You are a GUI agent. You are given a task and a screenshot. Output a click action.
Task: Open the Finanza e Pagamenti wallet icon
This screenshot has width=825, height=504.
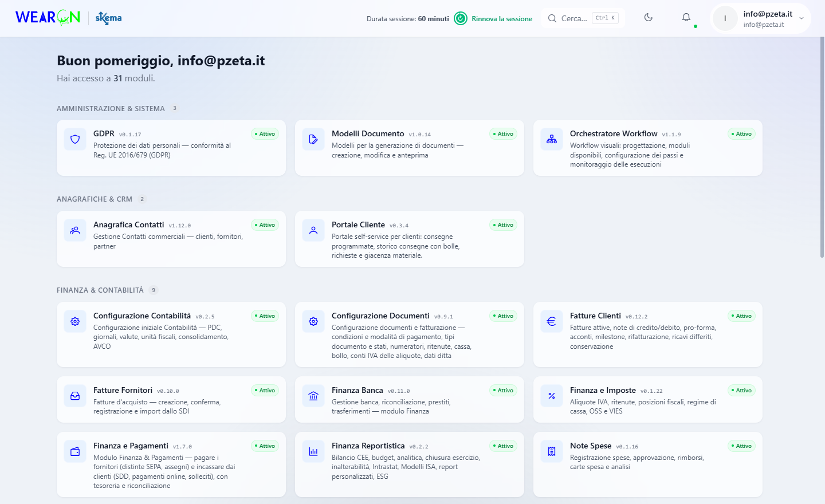tap(75, 451)
